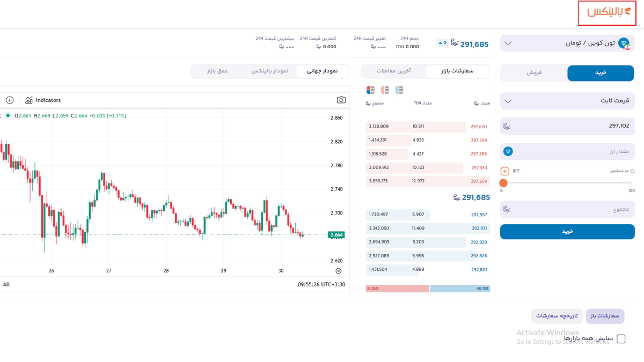644x362 pixels.
Task: Click the plus compare symbol icon
Action: 10,100
